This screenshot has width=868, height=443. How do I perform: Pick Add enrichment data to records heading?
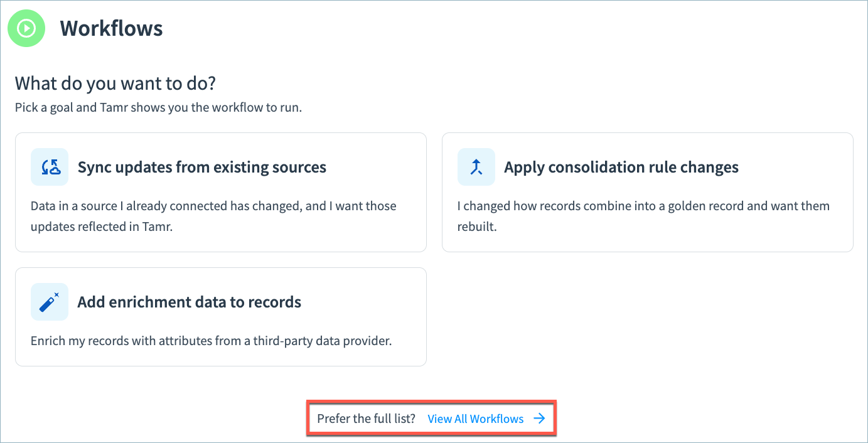[x=190, y=302]
